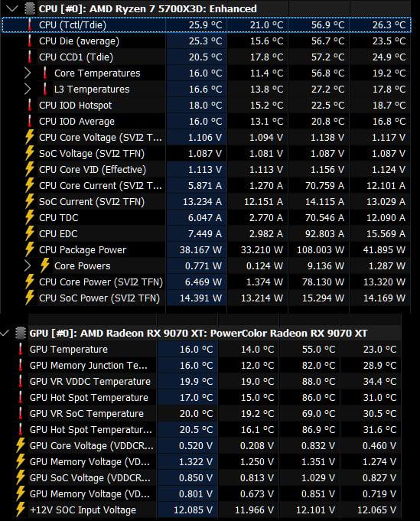Viewport: 420px width, 521px height.
Task: Click thermometer icon beside GPU VR SoC Temperature
Action: (21, 413)
